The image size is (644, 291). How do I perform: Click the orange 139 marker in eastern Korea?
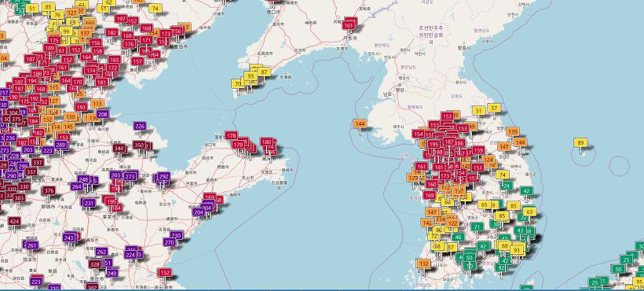[513, 131]
